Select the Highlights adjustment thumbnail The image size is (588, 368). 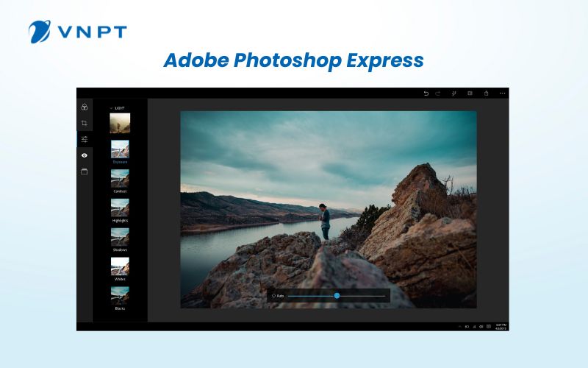click(120, 208)
